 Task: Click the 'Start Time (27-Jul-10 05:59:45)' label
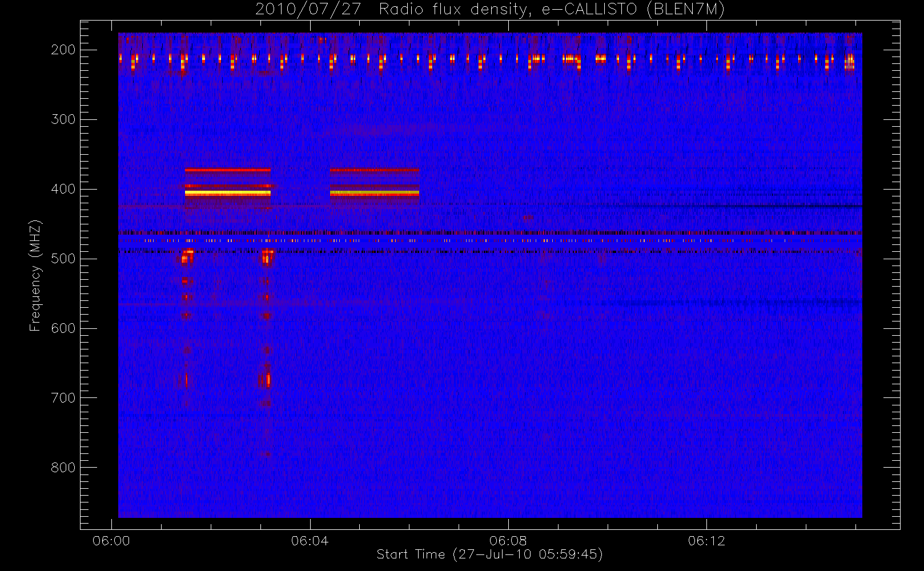click(x=490, y=554)
